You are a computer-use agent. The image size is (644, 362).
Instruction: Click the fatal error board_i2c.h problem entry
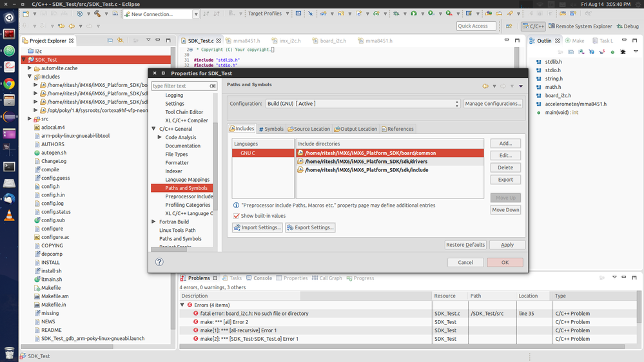point(254,314)
